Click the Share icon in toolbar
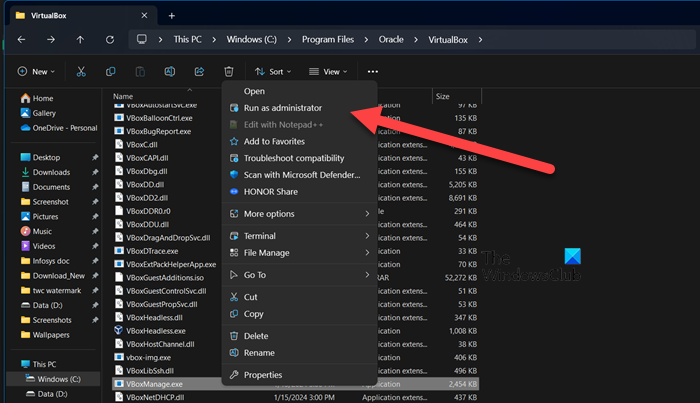Viewport: 700px width, 403px height. 199,72
